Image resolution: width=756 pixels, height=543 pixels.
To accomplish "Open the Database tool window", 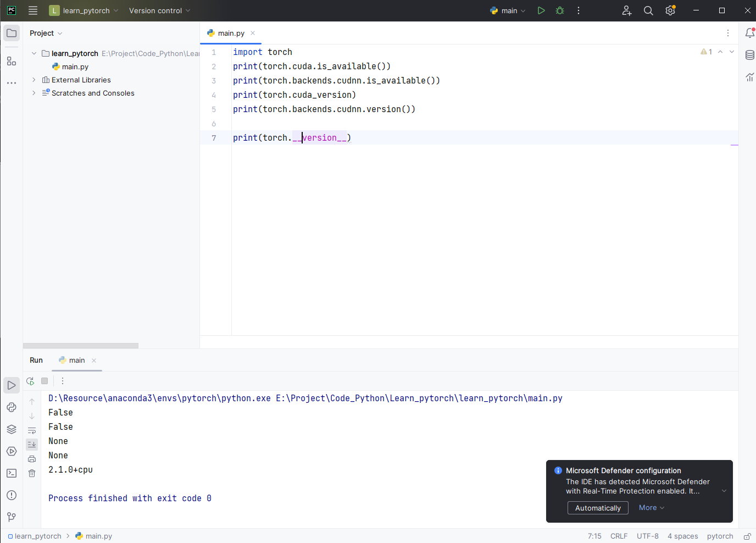I will (x=749, y=55).
